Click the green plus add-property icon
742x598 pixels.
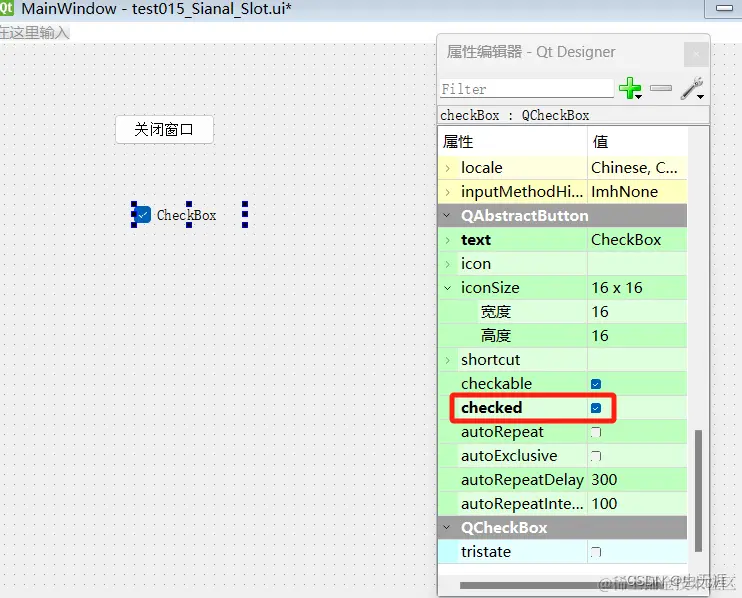tap(629, 88)
